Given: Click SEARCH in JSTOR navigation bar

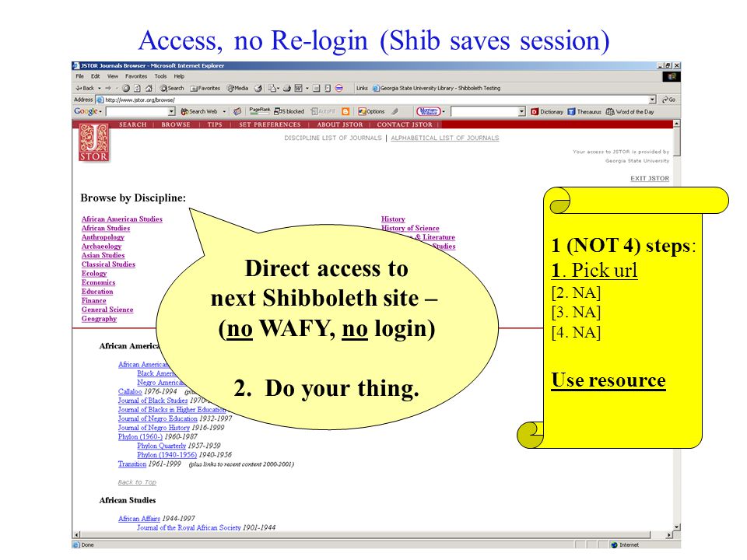Looking at the screenshot, I should pyautogui.click(x=132, y=124).
